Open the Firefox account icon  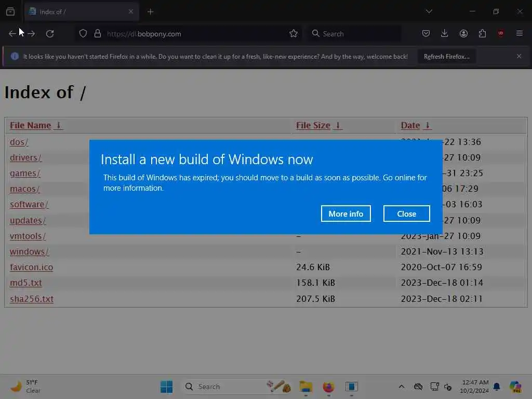463,33
